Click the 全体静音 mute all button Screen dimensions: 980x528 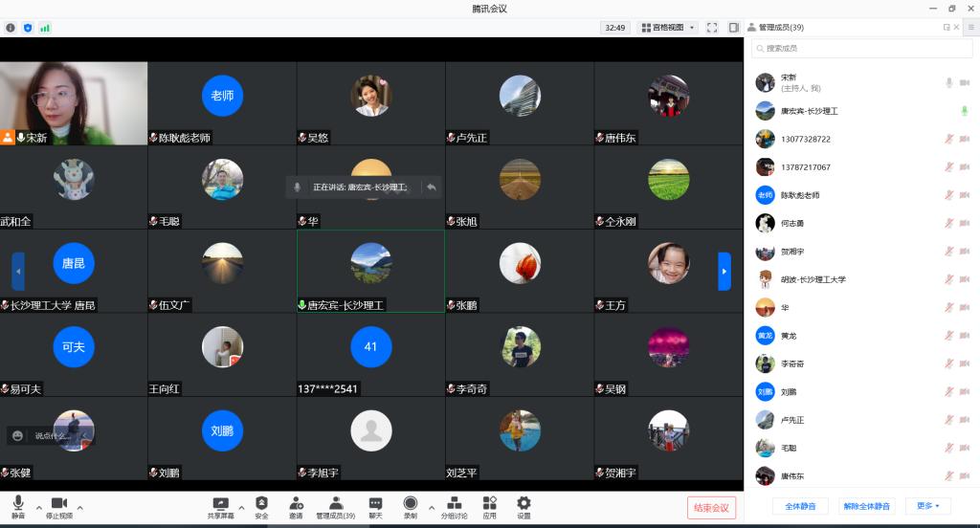click(x=800, y=506)
